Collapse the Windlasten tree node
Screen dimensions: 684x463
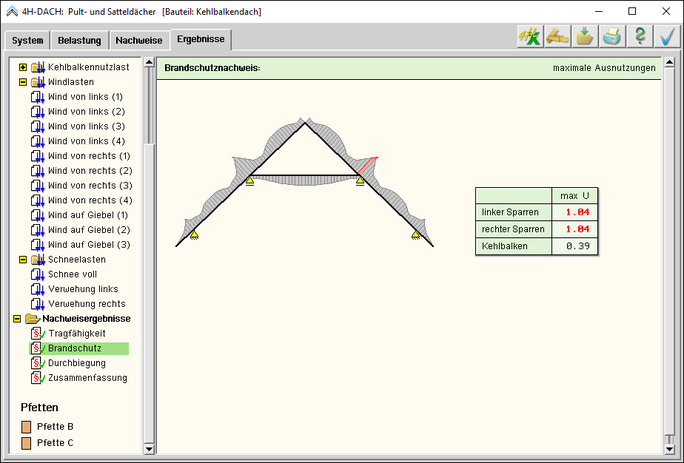point(22,82)
